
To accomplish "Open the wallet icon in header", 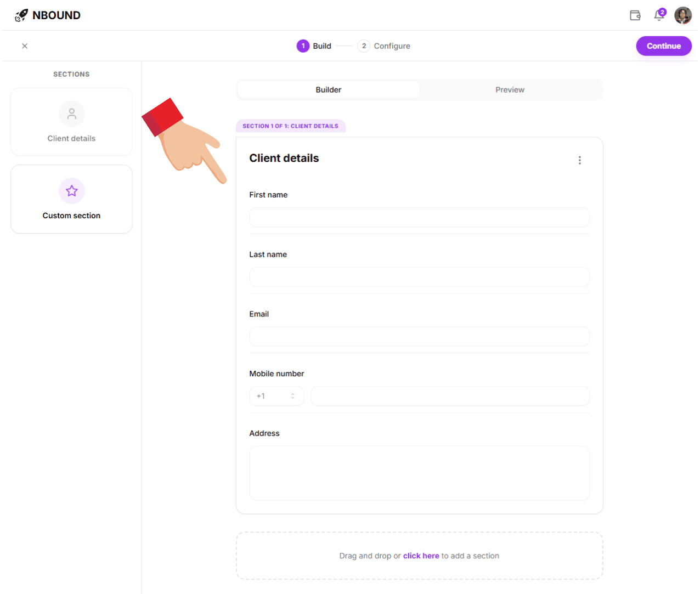I will 635,15.
